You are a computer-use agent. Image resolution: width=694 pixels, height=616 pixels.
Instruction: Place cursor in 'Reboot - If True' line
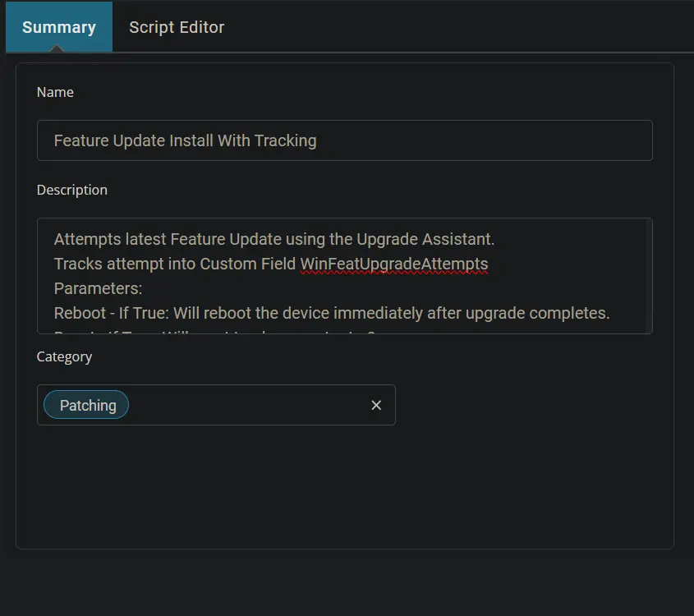click(332, 313)
